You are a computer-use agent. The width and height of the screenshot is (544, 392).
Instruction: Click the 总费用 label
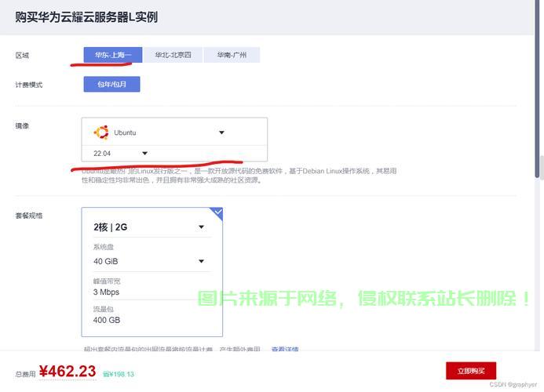(25, 374)
